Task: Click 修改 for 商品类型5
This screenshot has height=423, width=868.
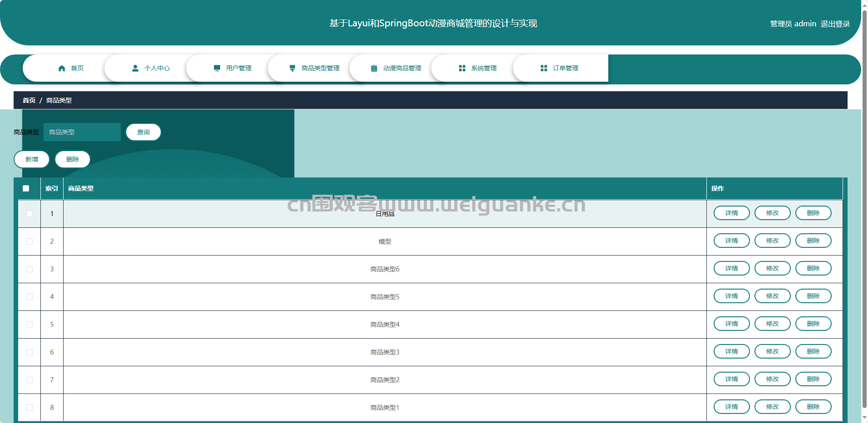Action: tap(773, 296)
